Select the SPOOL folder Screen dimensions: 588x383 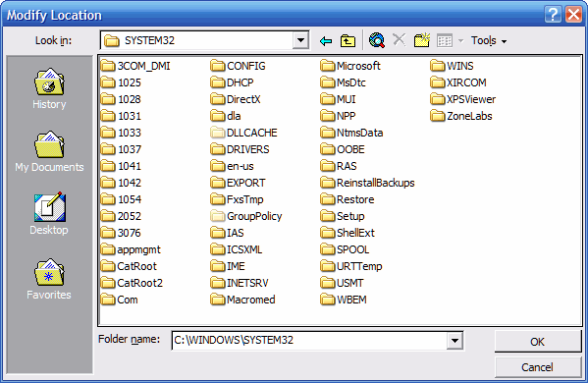click(x=345, y=249)
